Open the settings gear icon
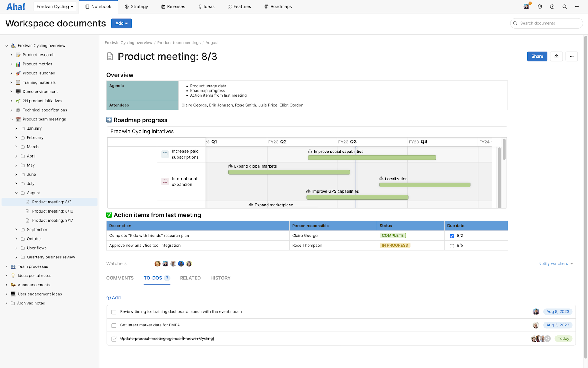Viewport: 588px width, 368px height. pyautogui.click(x=540, y=6)
